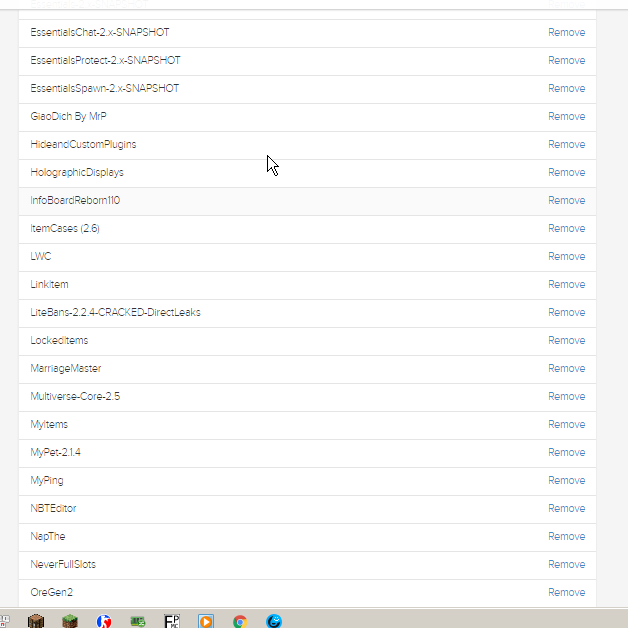Viewport: 628px width, 628px height.
Task: Remove the MyPet-2.1.4 plugin
Action: tap(566, 453)
